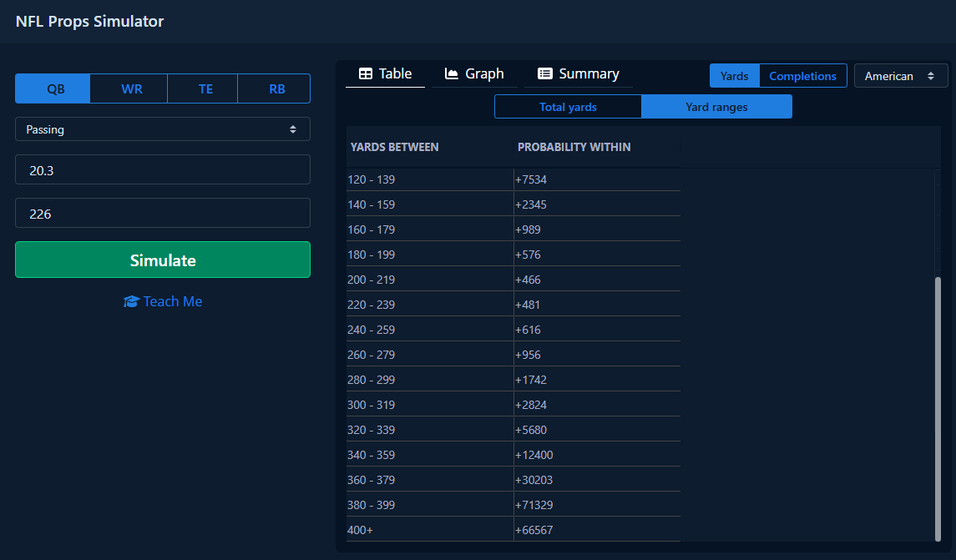956x560 pixels.
Task: Switch to the Total yards tab
Action: coord(568,107)
